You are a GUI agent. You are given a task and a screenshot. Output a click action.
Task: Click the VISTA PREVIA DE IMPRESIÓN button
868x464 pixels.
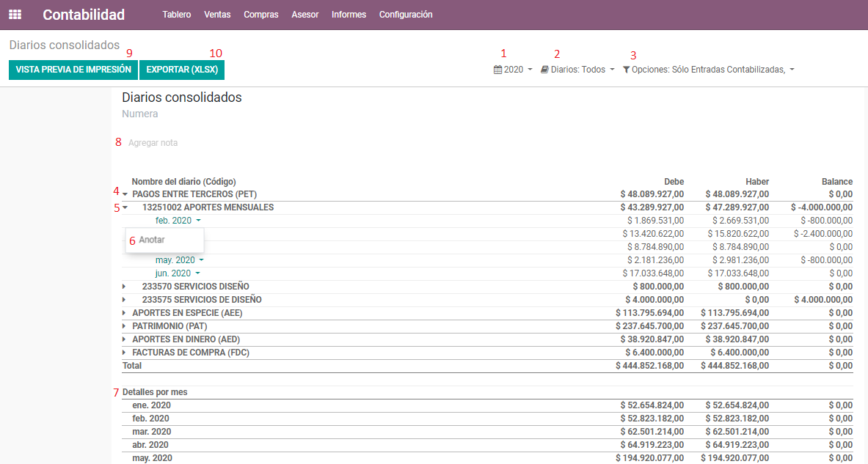(73, 70)
